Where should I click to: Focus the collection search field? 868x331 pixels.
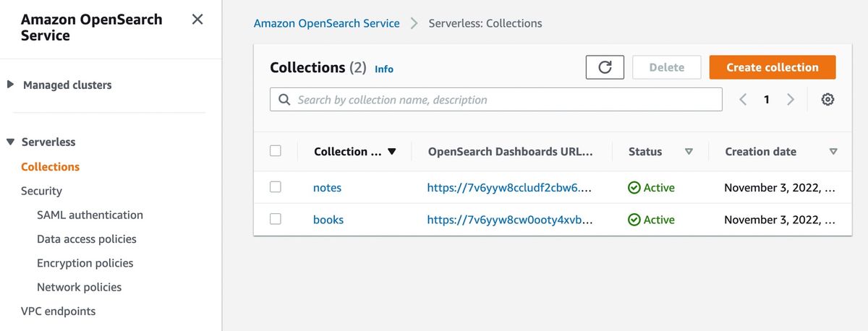click(496, 100)
